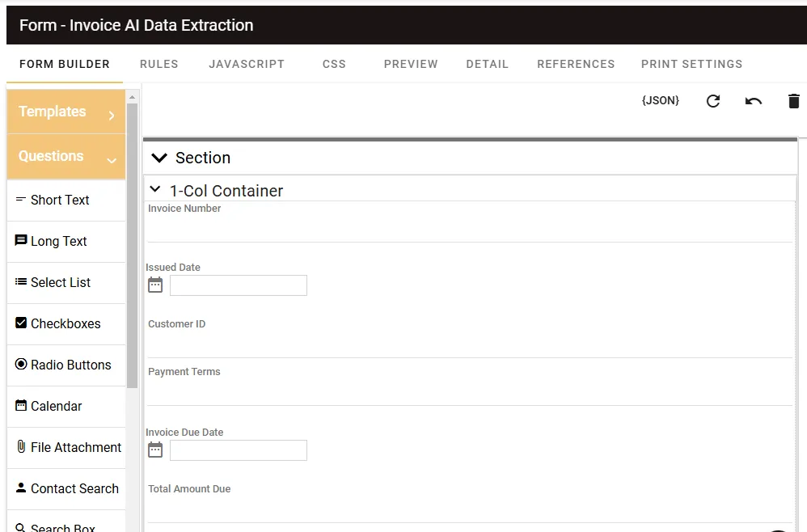Open the calendar icon beside Issued Date
The height and width of the screenshot is (532, 807).
pos(155,285)
